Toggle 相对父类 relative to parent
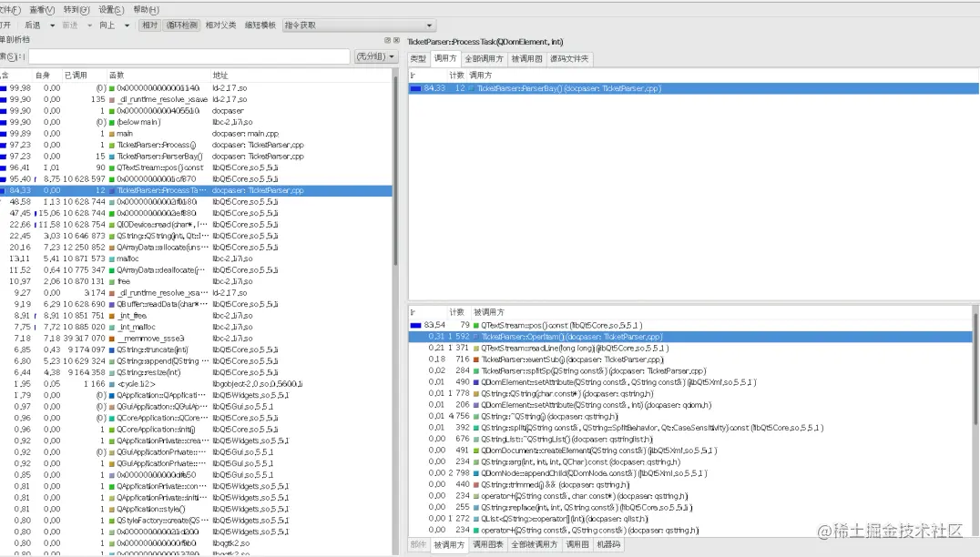The height and width of the screenshot is (557, 980). (220, 25)
